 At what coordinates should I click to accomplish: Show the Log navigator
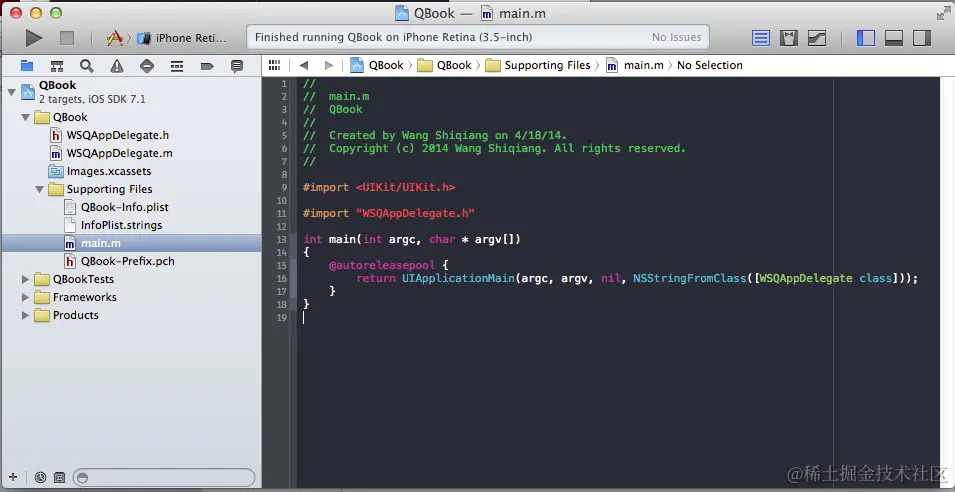click(237, 66)
